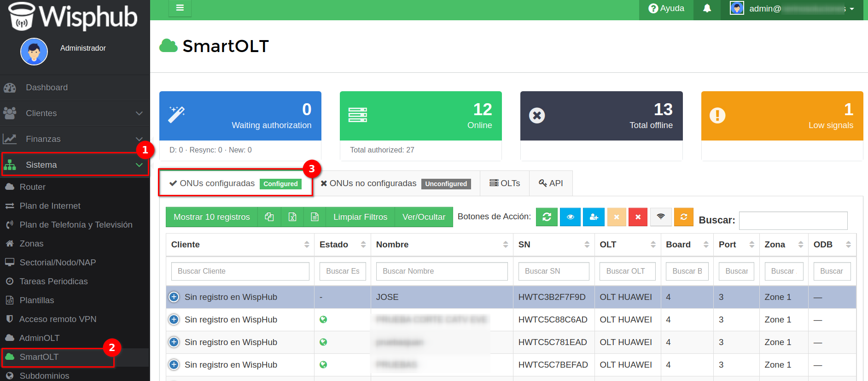This screenshot has height=381, width=868.
Task: Click the copy-to-clipboard export icon
Action: [x=269, y=217]
